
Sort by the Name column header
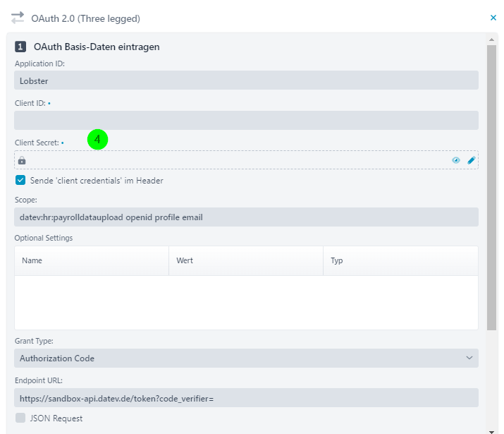click(x=92, y=260)
